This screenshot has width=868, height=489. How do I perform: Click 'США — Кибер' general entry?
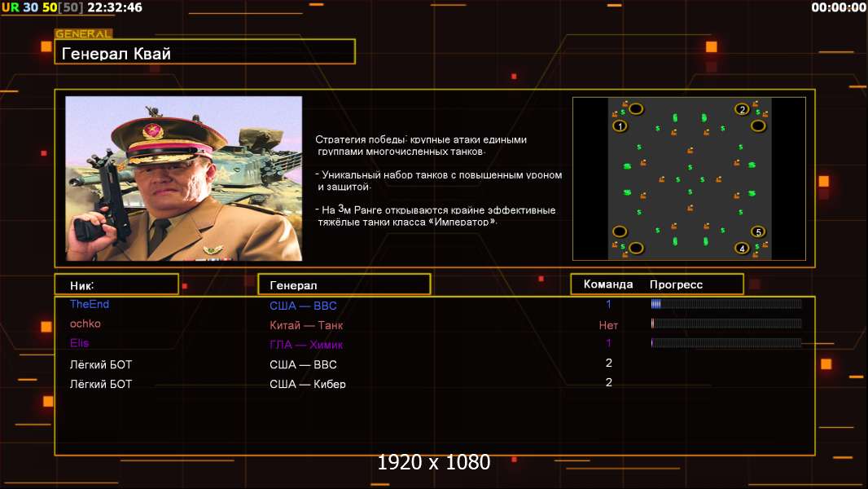[307, 384]
